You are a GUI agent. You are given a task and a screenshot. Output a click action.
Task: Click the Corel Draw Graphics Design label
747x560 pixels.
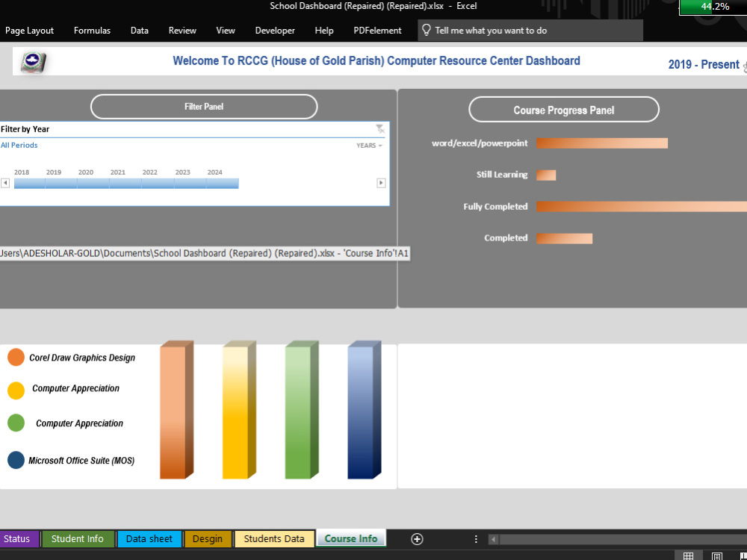coord(82,358)
